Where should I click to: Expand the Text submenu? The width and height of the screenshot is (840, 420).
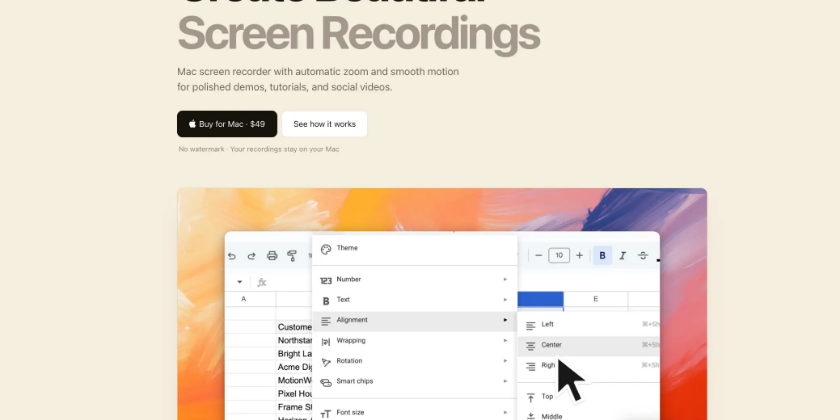414,300
